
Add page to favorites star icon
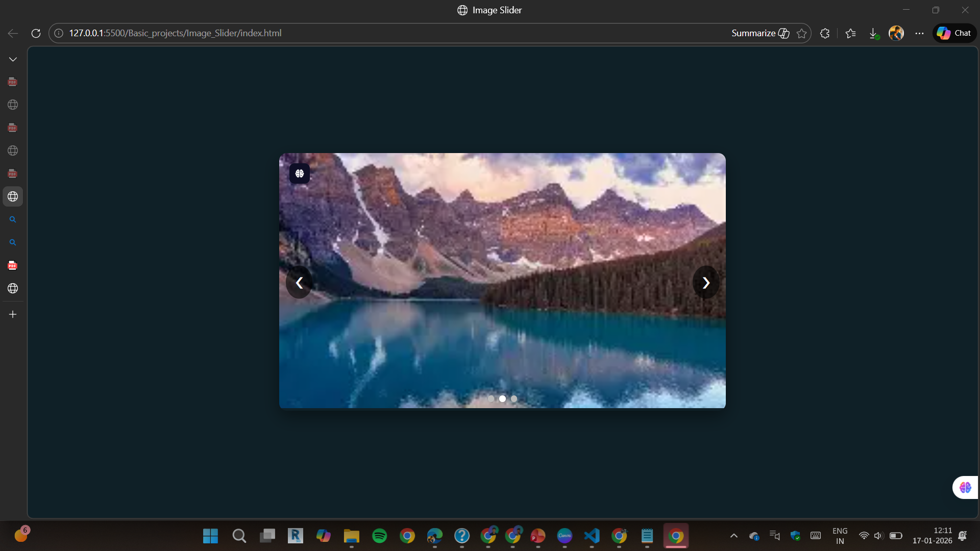(802, 33)
